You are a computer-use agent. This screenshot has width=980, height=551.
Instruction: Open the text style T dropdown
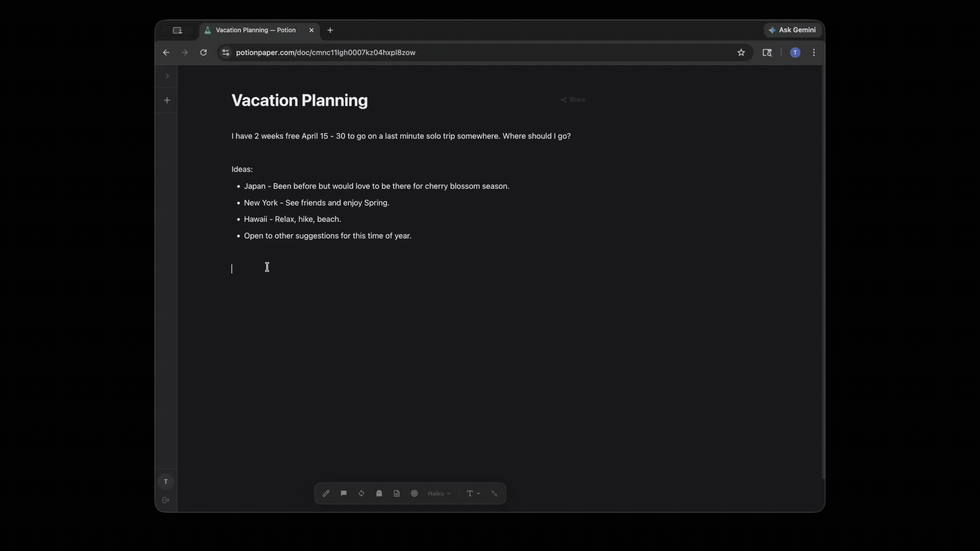[x=473, y=493]
